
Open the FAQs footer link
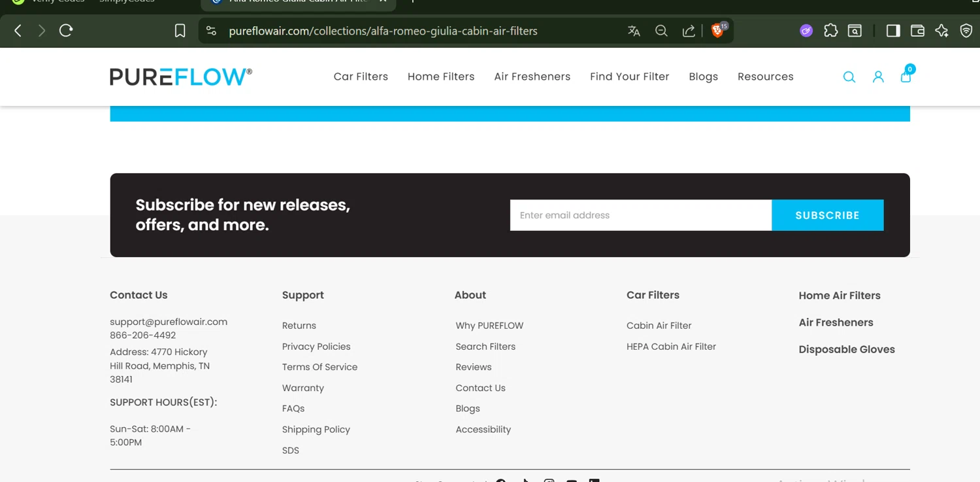(x=293, y=409)
